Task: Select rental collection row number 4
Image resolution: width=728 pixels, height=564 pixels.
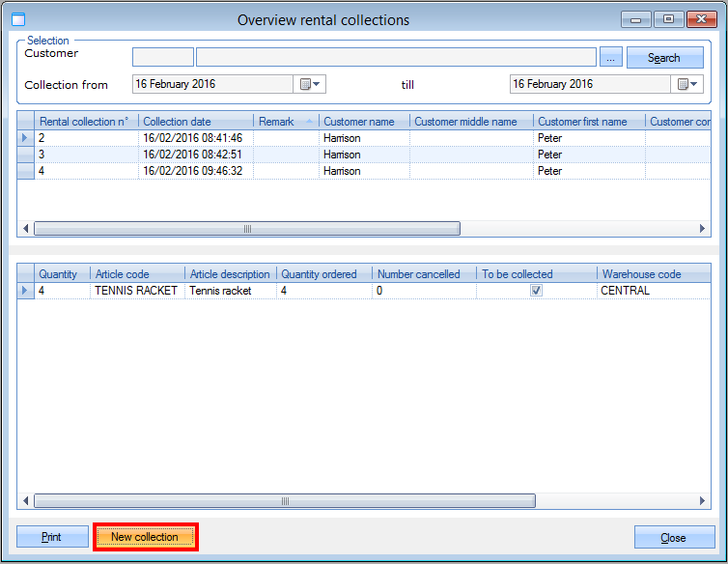Action: (x=87, y=171)
